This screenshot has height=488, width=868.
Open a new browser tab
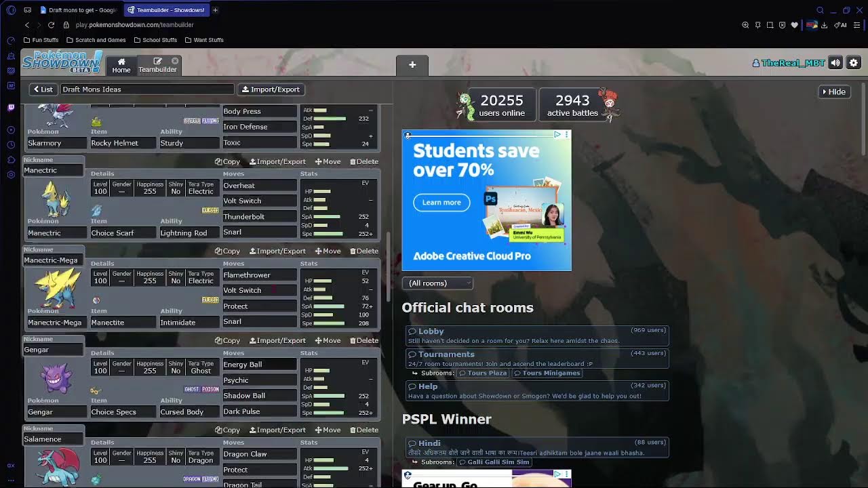(215, 10)
